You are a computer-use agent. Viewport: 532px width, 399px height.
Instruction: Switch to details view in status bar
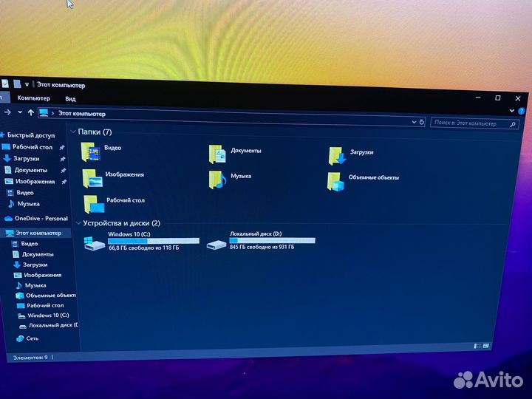coord(477,345)
